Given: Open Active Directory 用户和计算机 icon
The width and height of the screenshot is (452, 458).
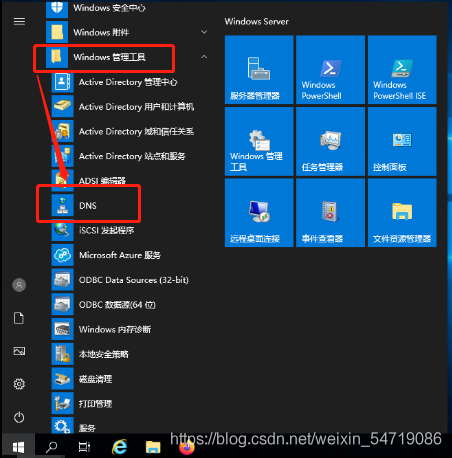Looking at the screenshot, I should [x=62, y=107].
